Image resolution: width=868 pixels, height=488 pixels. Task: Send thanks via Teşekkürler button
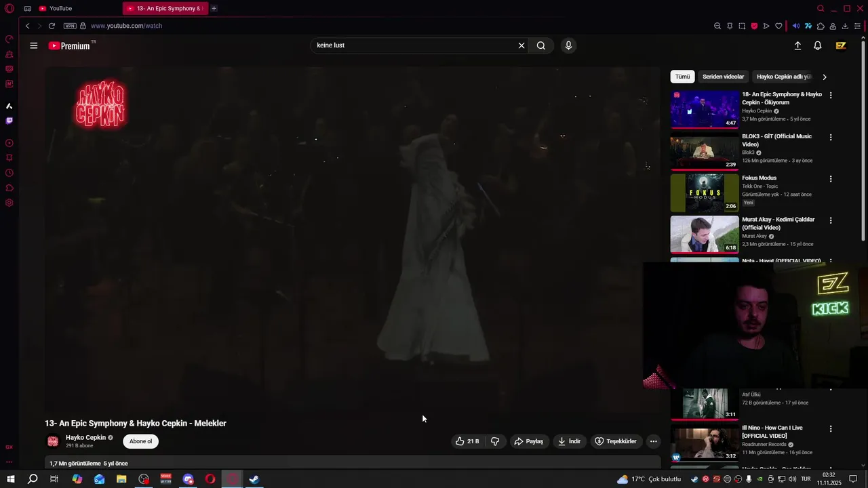616,441
